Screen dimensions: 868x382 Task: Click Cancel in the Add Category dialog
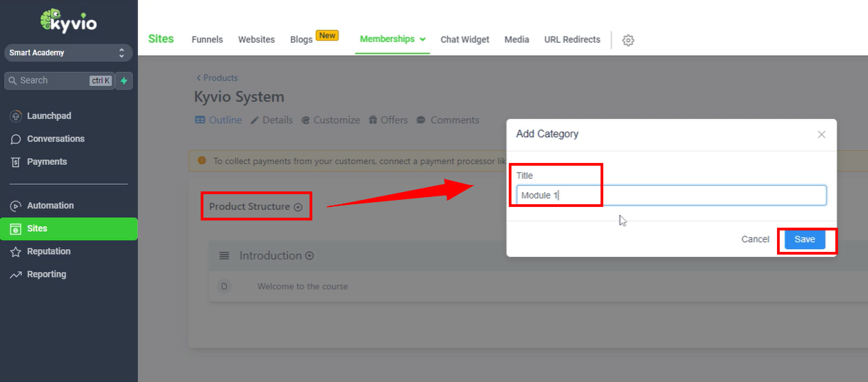click(x=755, y=239)
